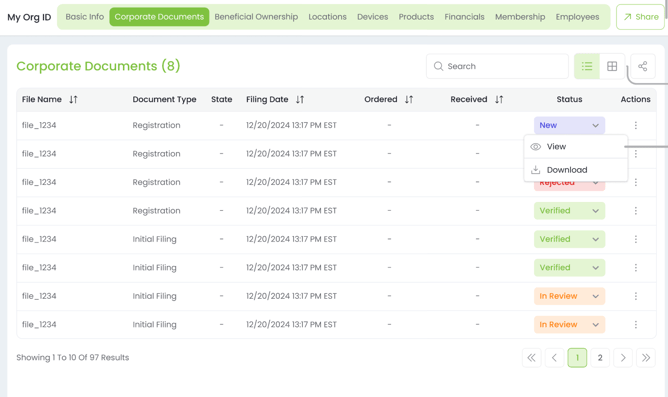Click the Share button at top right
The width and height of the screenshot is (668, 397).
[640, 17]
